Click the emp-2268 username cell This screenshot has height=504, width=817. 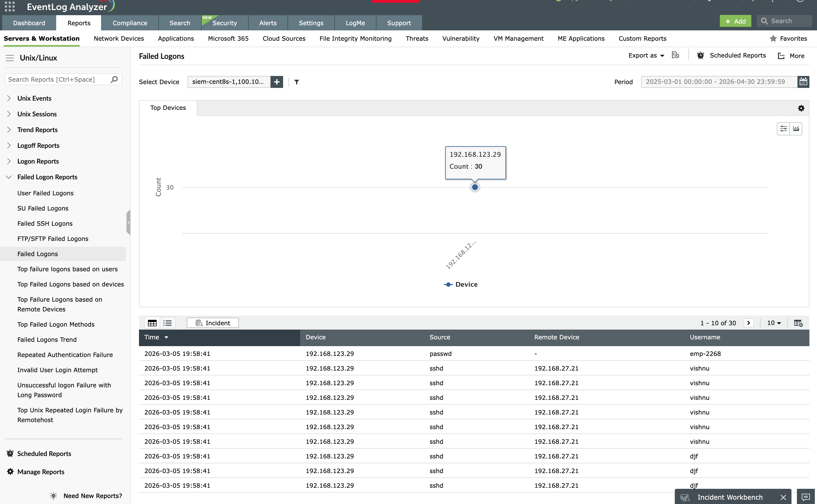pyautogui.click(x=705, y=354)
